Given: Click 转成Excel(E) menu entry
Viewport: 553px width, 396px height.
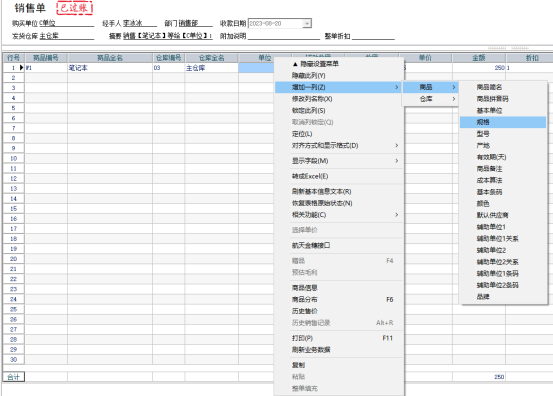Looking at the screenshot, I should pos(339,176).
